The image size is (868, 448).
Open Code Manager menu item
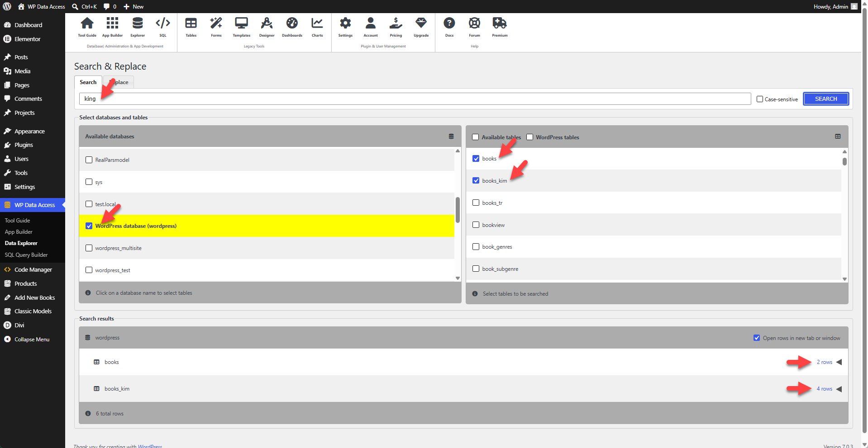tap(33, 270)
